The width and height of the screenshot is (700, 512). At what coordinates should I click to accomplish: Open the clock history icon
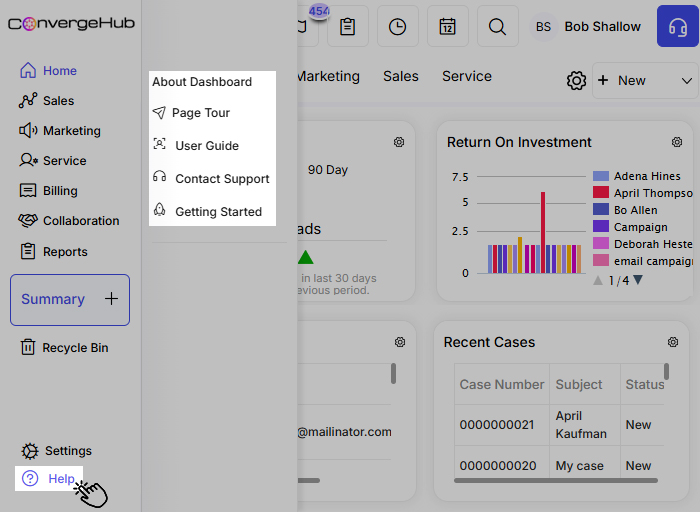pos(398,27)
